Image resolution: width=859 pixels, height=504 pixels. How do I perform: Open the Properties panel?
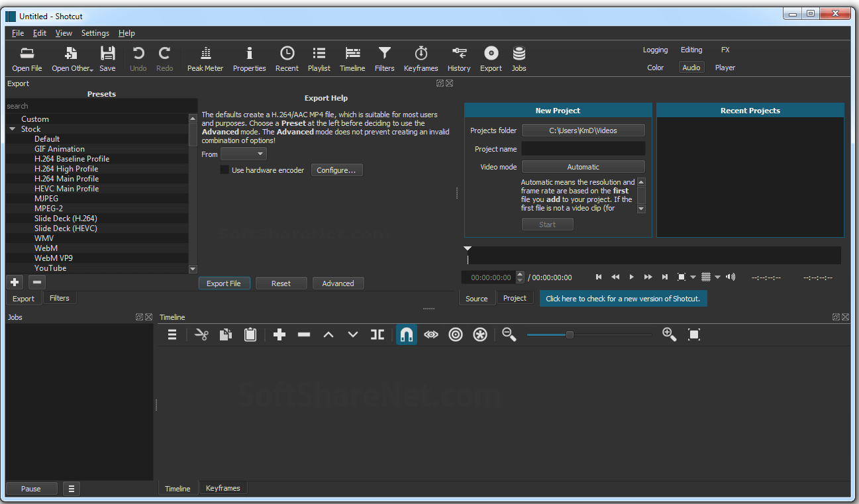tap(250, 59)
